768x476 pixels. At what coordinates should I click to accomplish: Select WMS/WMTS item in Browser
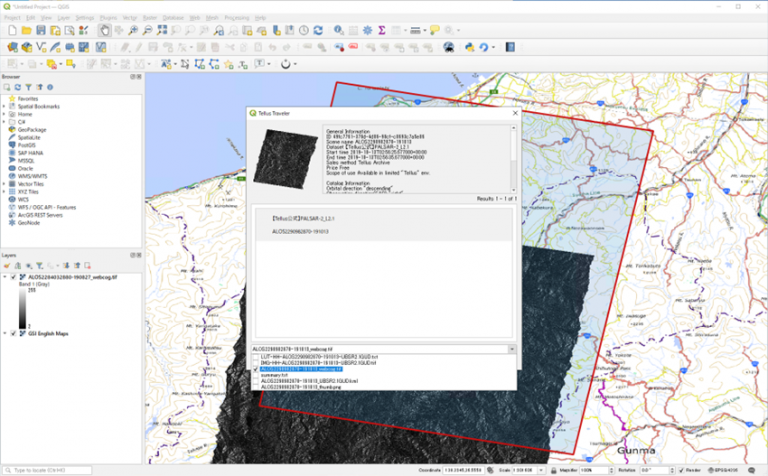(32, 176)
